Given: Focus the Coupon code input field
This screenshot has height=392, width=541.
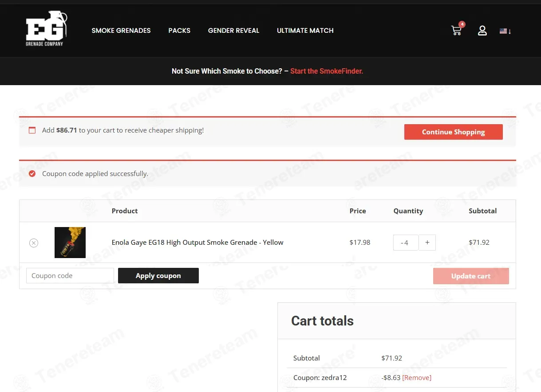Looking at the screenshot, I should [70, 275].
